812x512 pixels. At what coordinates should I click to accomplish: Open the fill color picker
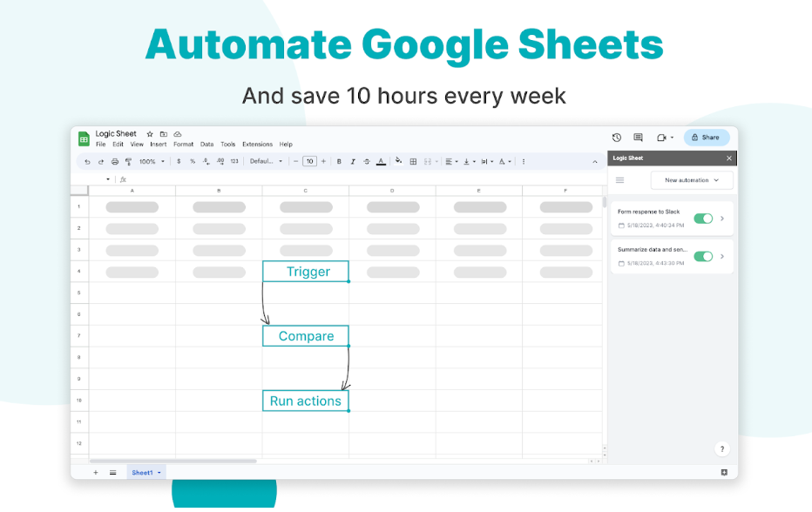click(x=398, y=161)
